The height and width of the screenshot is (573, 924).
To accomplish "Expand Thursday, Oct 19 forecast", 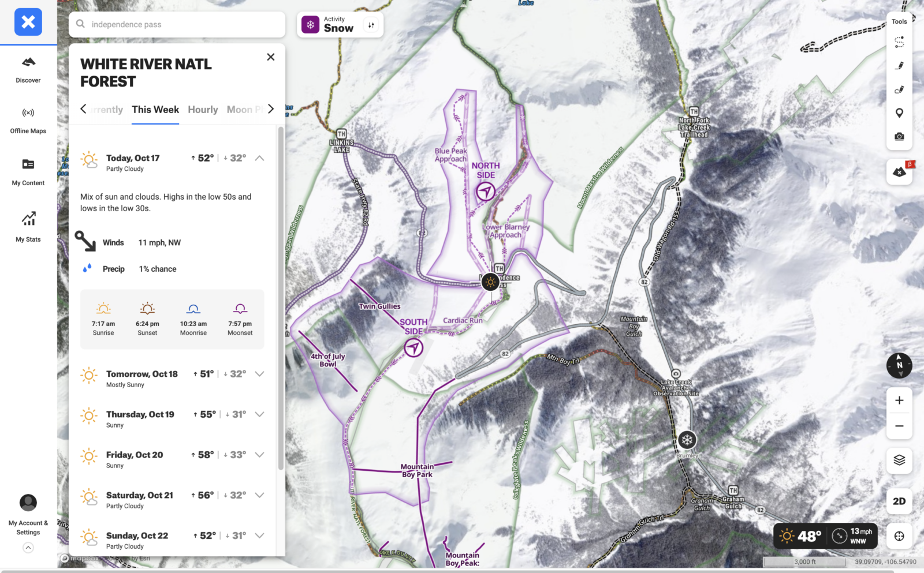I will (x=260, y=414).
